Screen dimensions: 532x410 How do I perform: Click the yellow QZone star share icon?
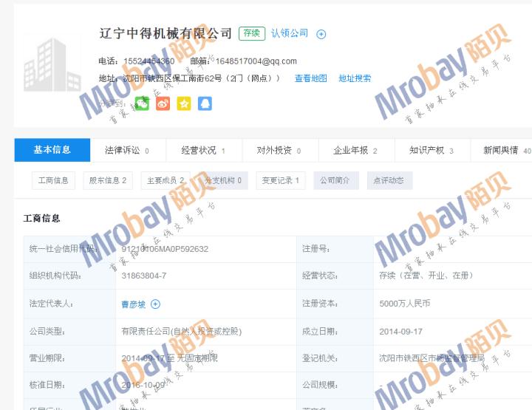(x=183, y=103)
